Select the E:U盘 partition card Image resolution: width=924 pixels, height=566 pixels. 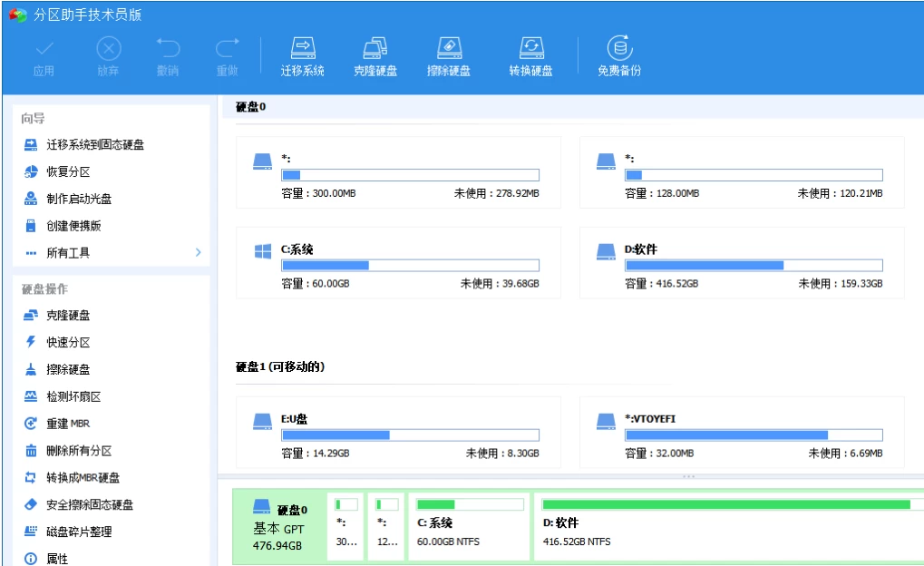[398, 433]
